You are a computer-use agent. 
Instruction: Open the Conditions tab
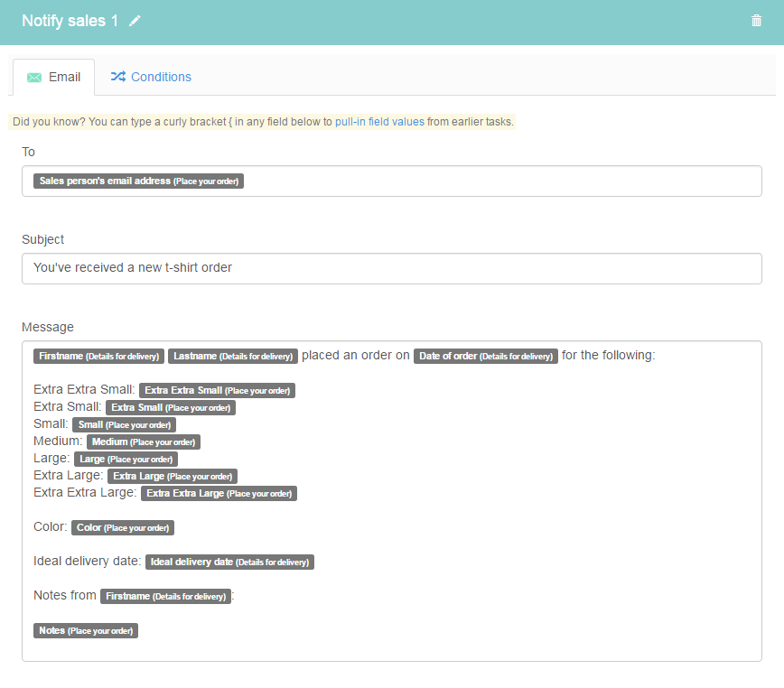[151, 77]
